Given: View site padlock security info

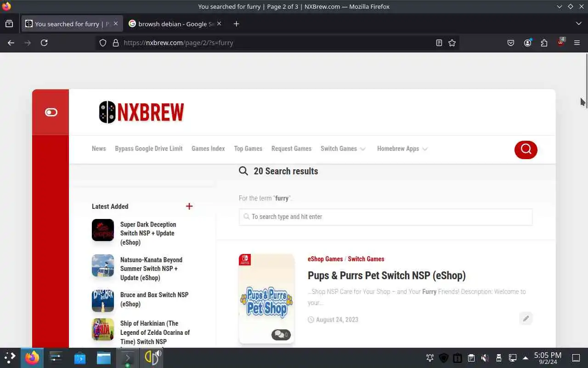Looking at the screenshot, I should [116, 43].
